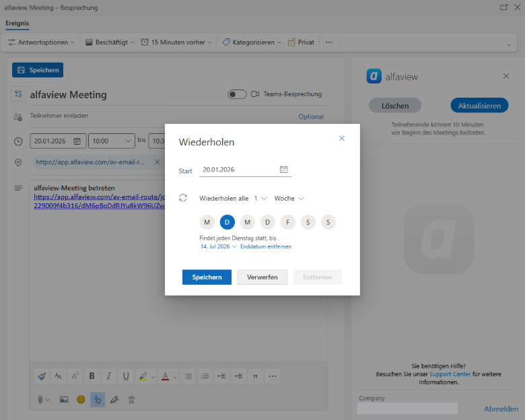Click the Start date 20.01.2026 field
The image size is (525, 420).
pyautogui.click(x=246, y=170)
